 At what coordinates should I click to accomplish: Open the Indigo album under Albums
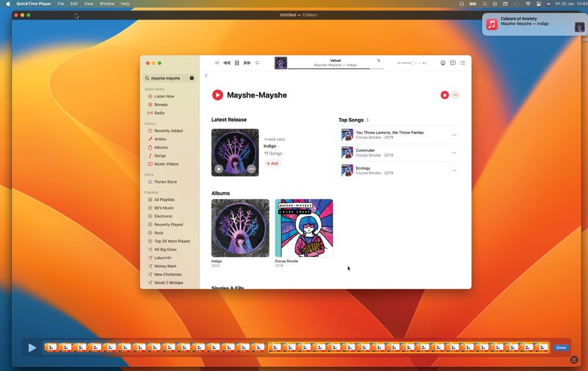click(x=241, y=228)
